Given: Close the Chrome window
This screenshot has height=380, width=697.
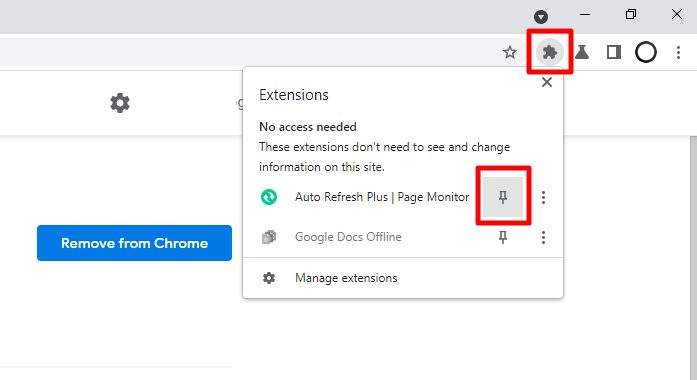Looking at the screenshot, I should (x=677, y=15).
